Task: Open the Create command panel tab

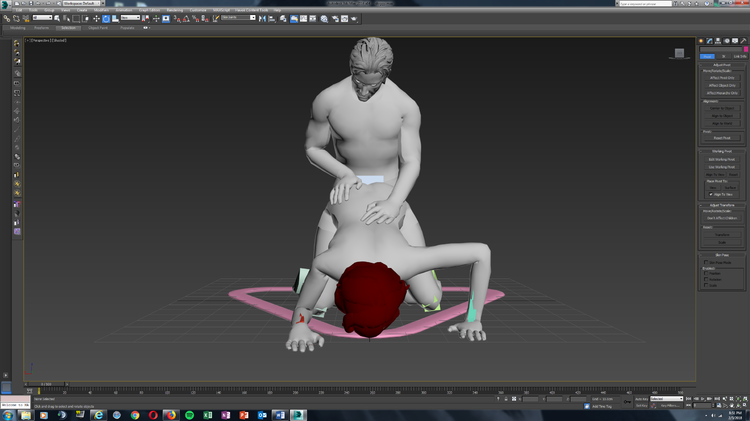Action: (x=701, y=41)
